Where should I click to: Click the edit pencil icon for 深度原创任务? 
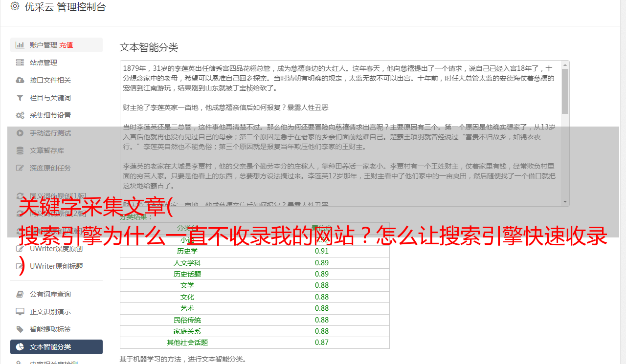tap(20, 168)
